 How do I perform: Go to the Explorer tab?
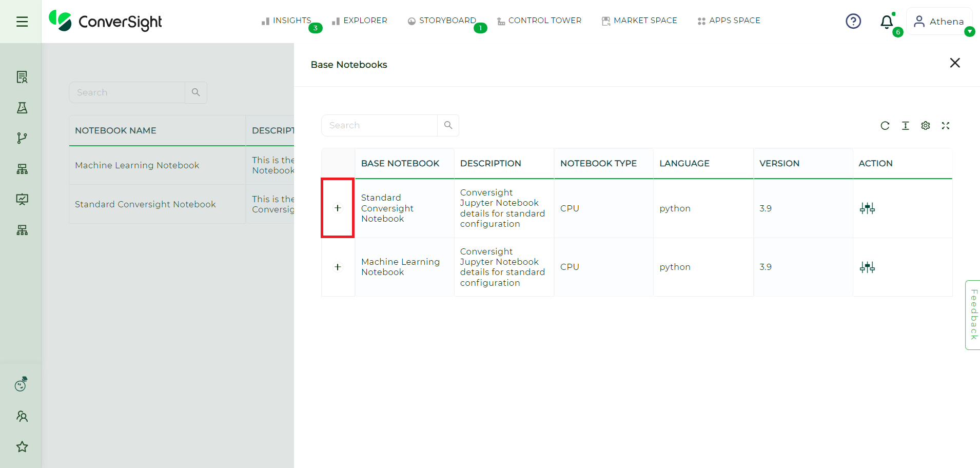[360, 21]
